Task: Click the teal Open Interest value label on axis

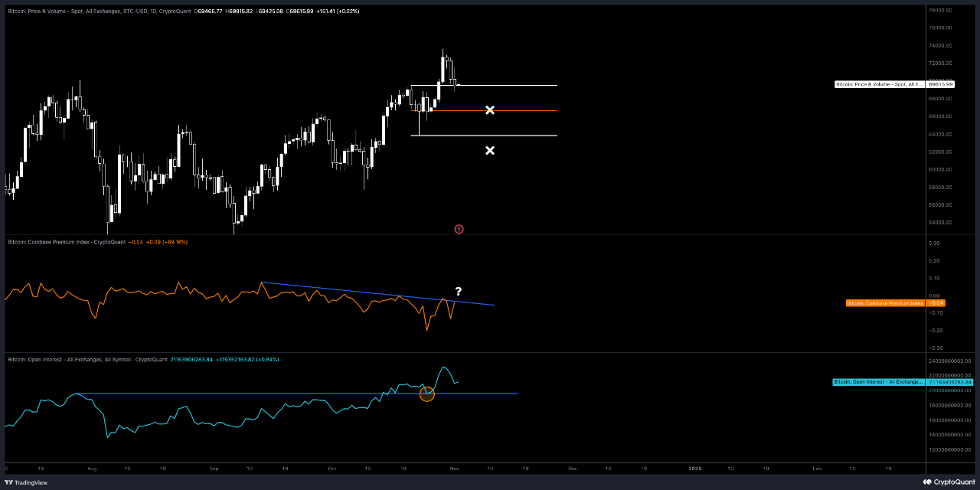Action: pyautogui.click(x=949, y=382)
